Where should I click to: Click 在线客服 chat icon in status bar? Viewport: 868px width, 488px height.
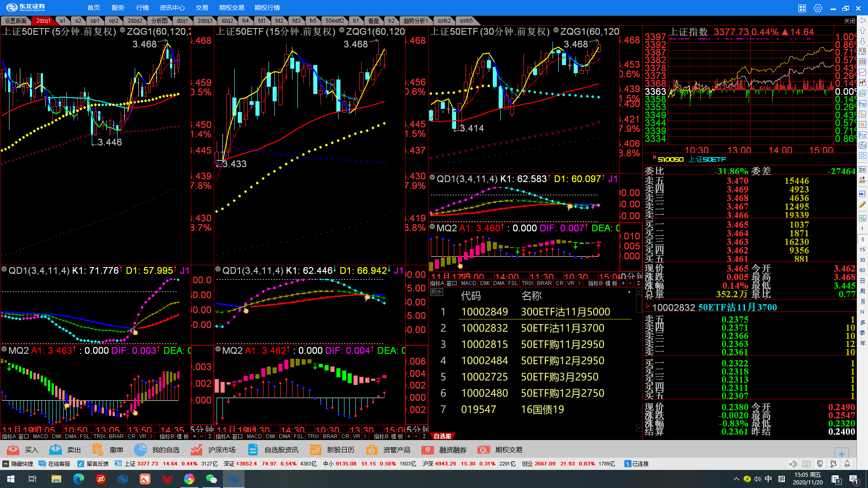click(42, 464)
